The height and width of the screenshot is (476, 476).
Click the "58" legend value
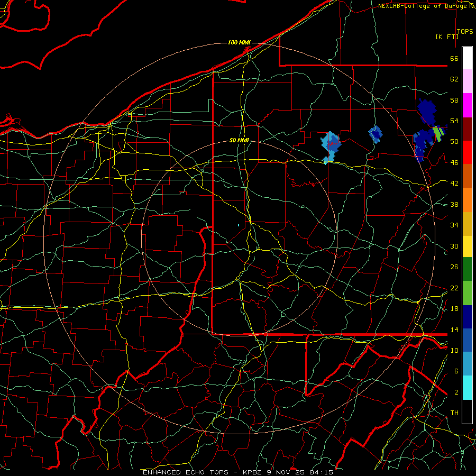click(x=454, y=100)
